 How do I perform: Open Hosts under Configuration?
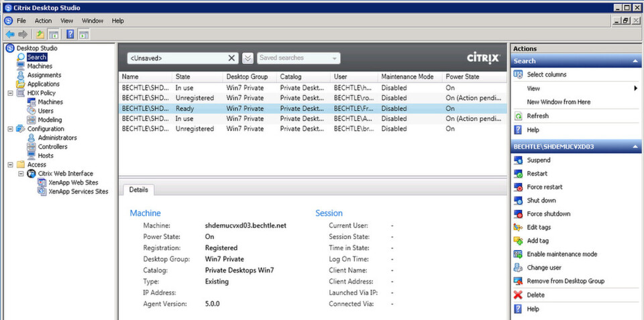(46, 156)
